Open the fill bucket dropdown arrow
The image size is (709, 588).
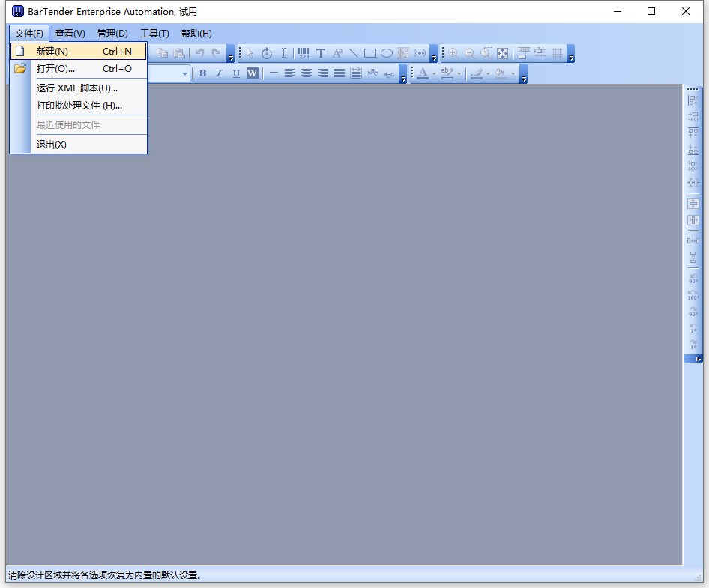tap(513, 73)
